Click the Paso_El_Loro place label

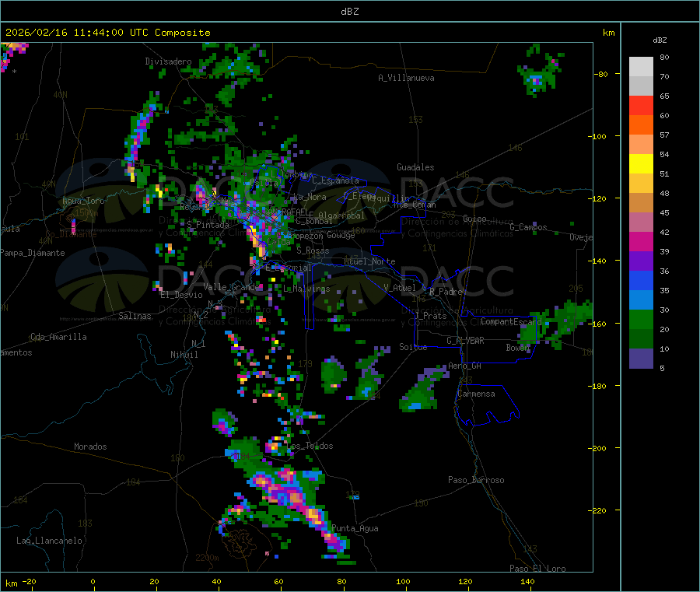tap(537, 569)
